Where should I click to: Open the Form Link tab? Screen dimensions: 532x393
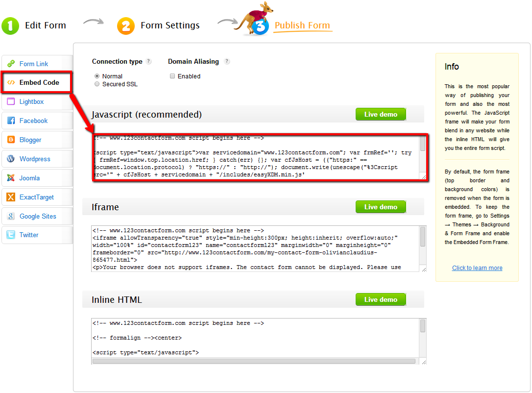tap(37, 64)
